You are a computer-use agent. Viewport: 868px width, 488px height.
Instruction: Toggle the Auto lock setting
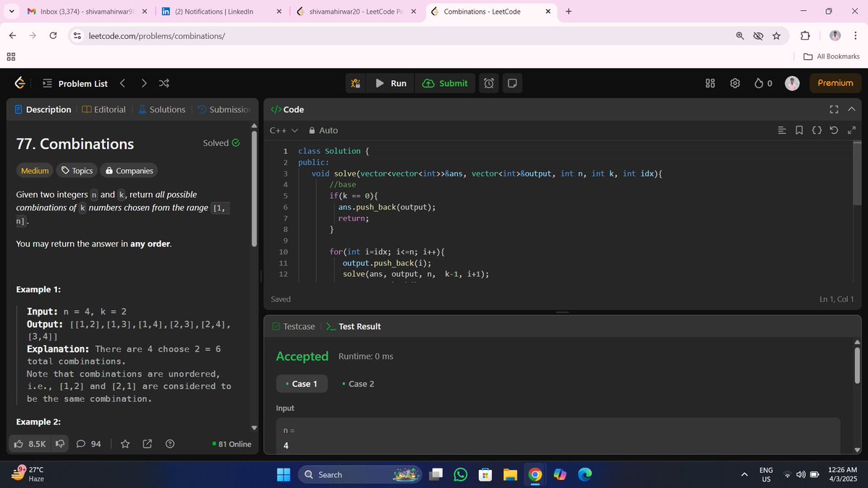[x=323, y=130]
